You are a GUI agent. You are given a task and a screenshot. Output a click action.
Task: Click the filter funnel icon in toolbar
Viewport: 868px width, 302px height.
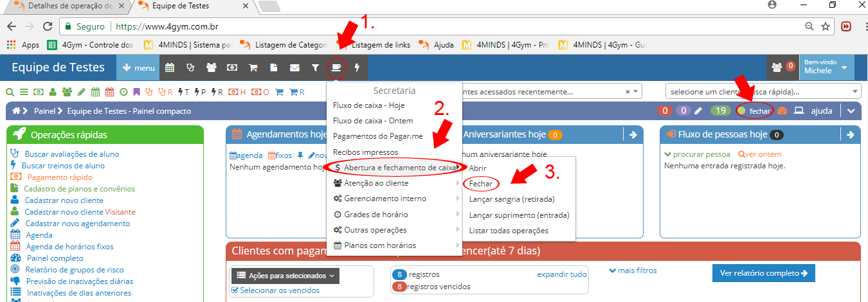[x=315, y=67]
